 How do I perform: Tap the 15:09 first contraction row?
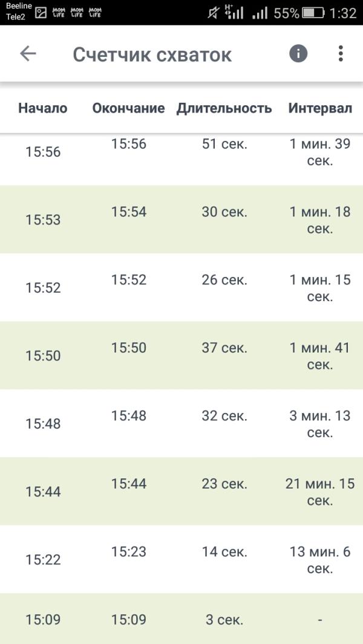tap(181, 619)
